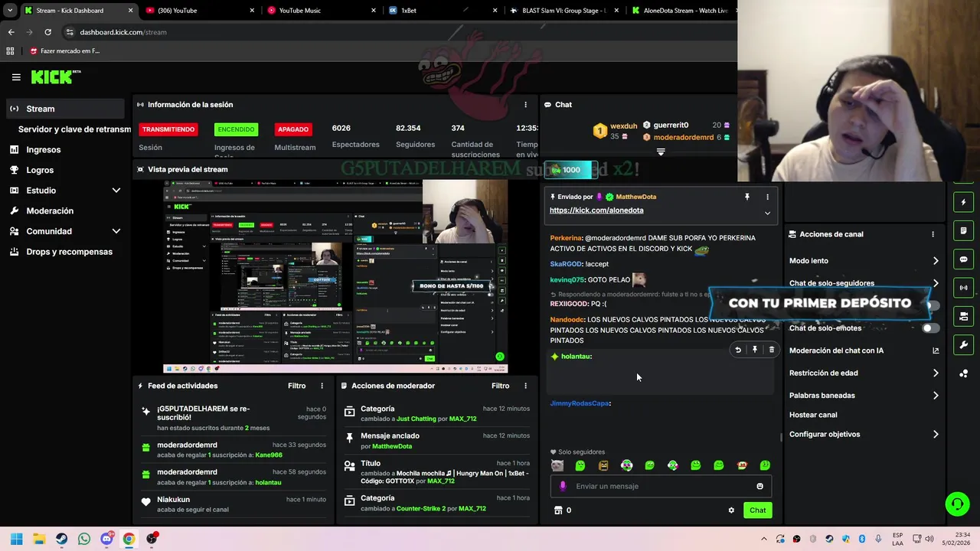Send message with the green Chat button

click(757, 510)
